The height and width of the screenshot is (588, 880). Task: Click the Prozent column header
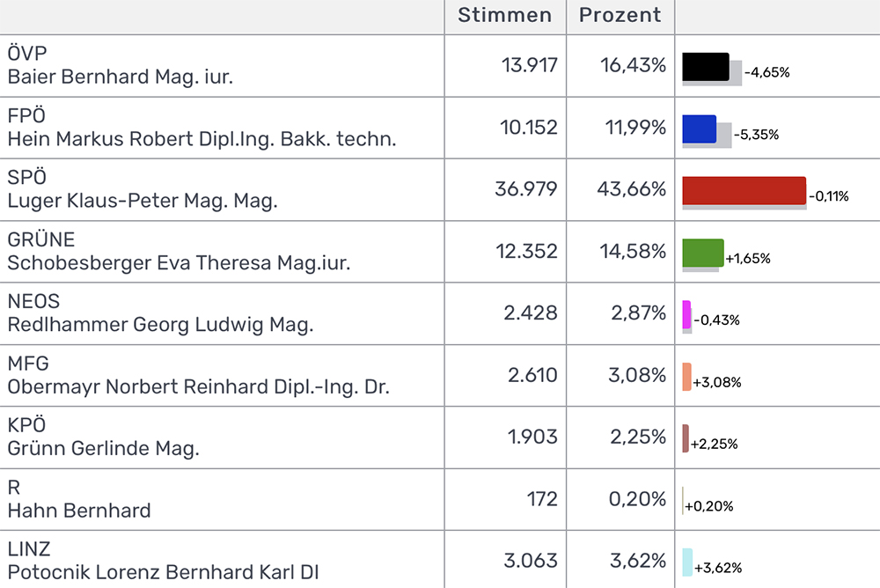620,15
